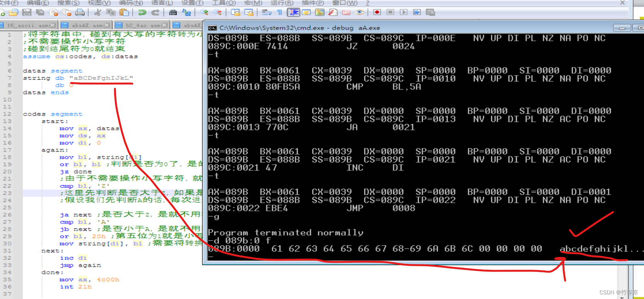This screenshot has width=644, height=299.
Task: Click the Zoom In magnifier icon
Action: (x=204, y=13)
